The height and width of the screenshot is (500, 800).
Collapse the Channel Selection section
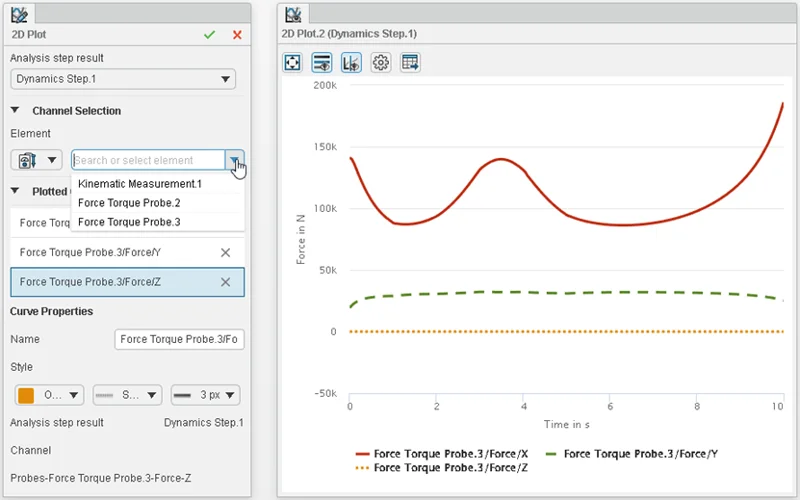pos(16,111)
